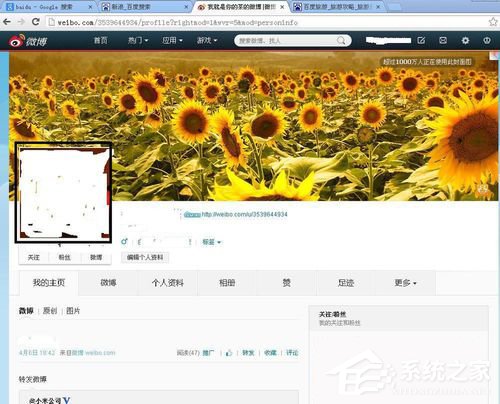Click the Weibo logo in header
This screenshot has width=500, height=404.
(x=28, y=41)
